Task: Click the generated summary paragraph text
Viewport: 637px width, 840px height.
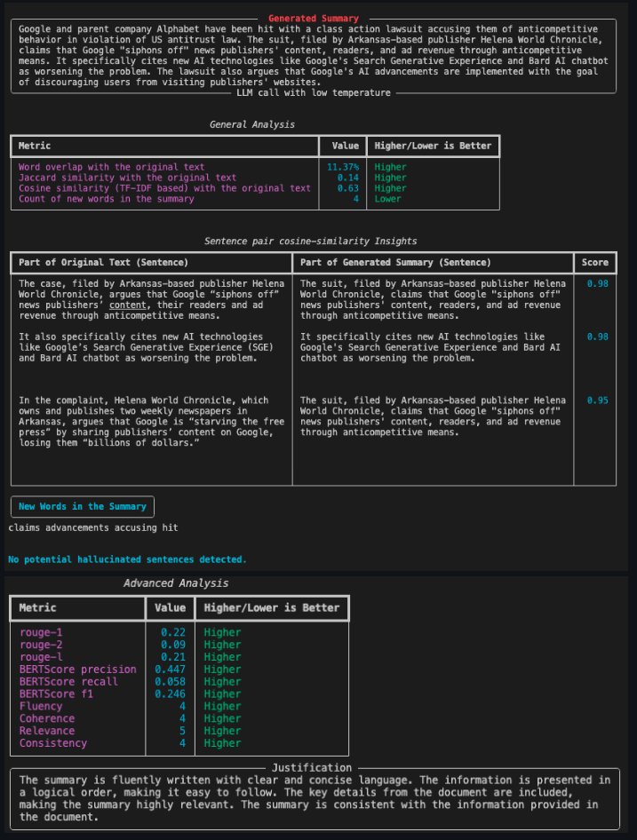Action: [314, 56]
